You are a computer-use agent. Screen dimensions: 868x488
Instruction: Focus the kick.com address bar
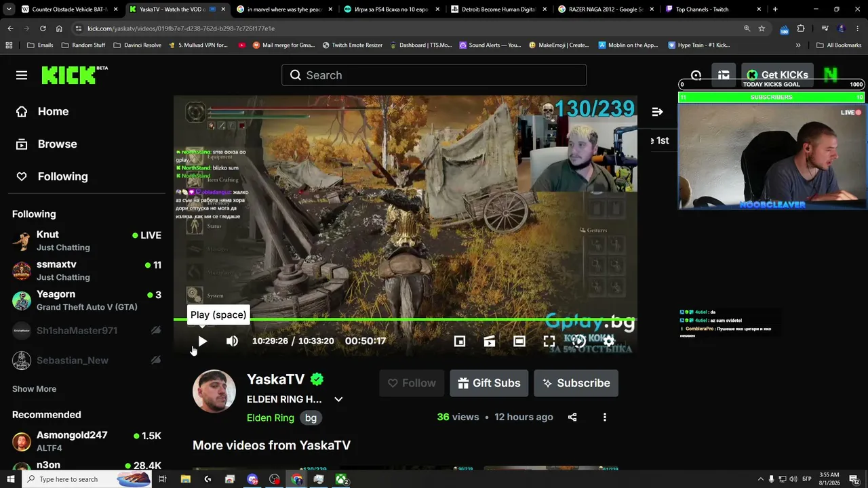click(421, 28)
